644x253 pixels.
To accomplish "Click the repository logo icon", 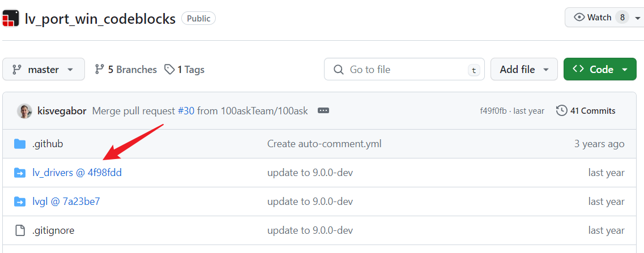I will click(11, 18).
